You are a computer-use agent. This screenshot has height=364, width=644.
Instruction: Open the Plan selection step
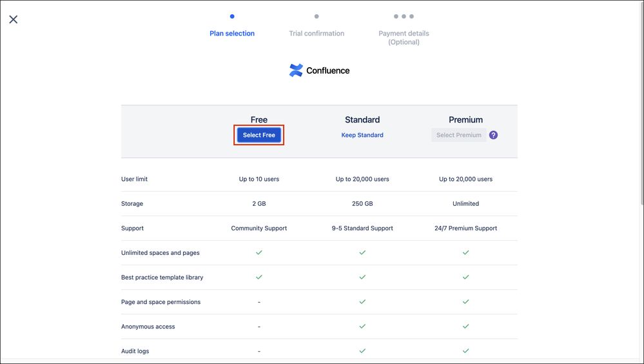pos(232,34)
